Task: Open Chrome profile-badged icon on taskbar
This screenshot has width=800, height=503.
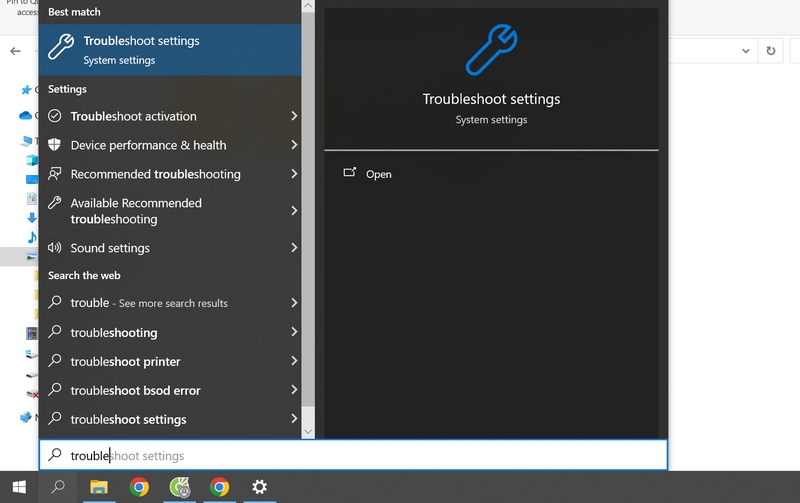Action: [x=180, y=487]
